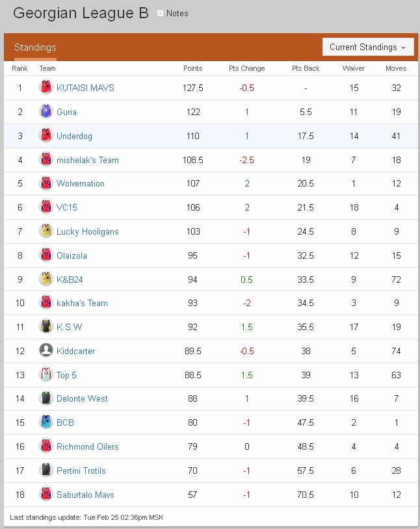Click the Lucky Hooligans team logo icon
420x529 pixels.
tap(46, 231)
